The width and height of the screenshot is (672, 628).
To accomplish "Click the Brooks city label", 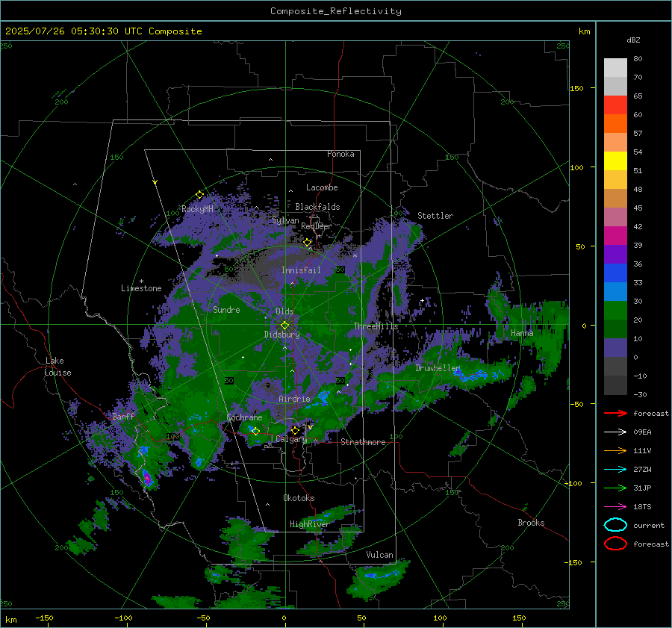I will pyautogui.click(x=531, y=523).
